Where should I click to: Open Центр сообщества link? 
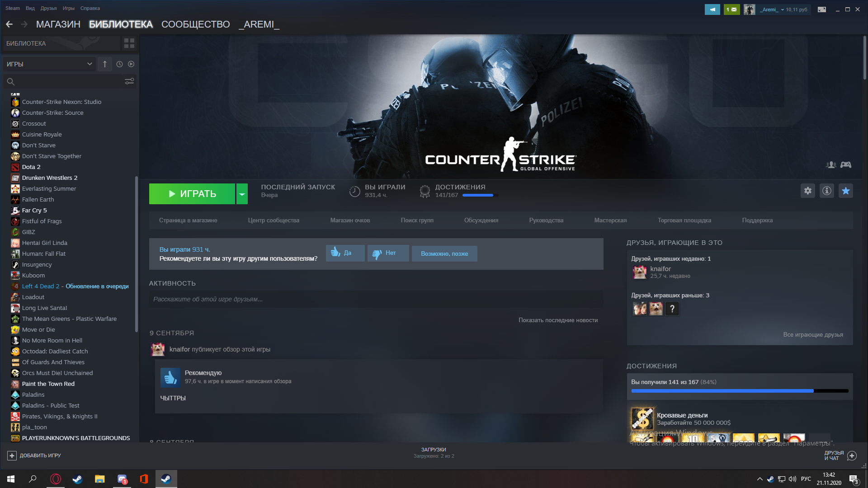tap(274, 221)
